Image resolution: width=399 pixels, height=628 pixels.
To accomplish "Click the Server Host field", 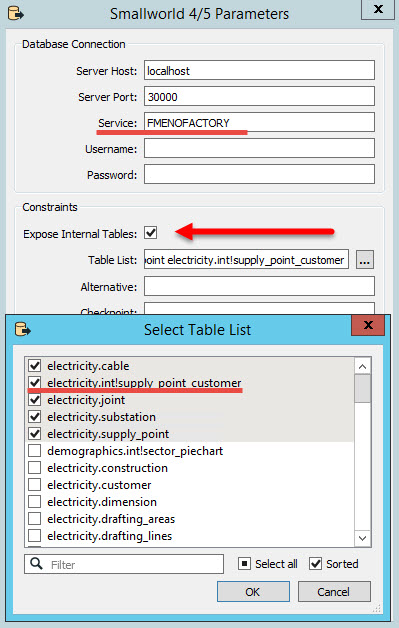I will tap(259, 70).
